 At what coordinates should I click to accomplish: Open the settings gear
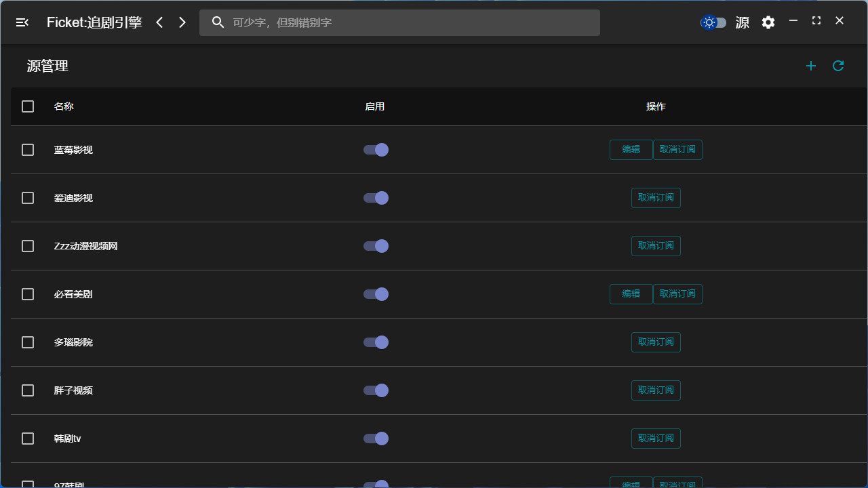[x=768, y=22]
